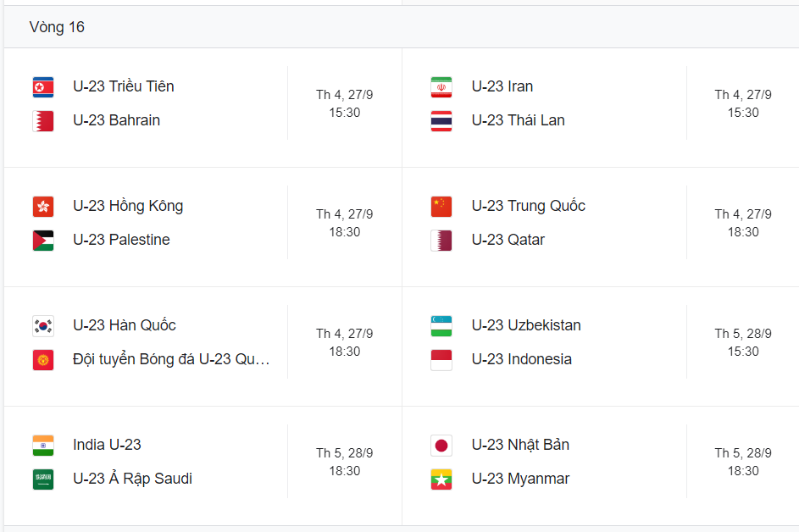Click the North Korea flag icon
This screenshot has height=532, width=799.
coord(43,87)
